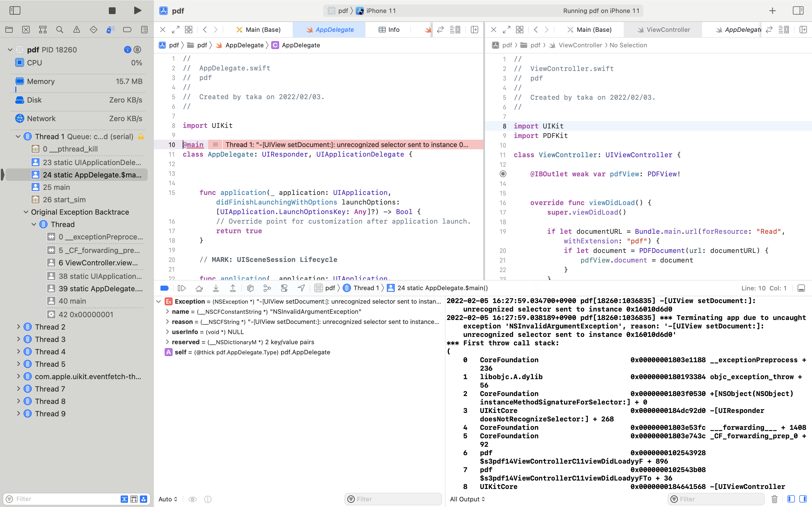This screenshot has height=507, width=812.
Task: Toggle the right inspector panel
Action: pyautogui.click(x=798, y=11)
